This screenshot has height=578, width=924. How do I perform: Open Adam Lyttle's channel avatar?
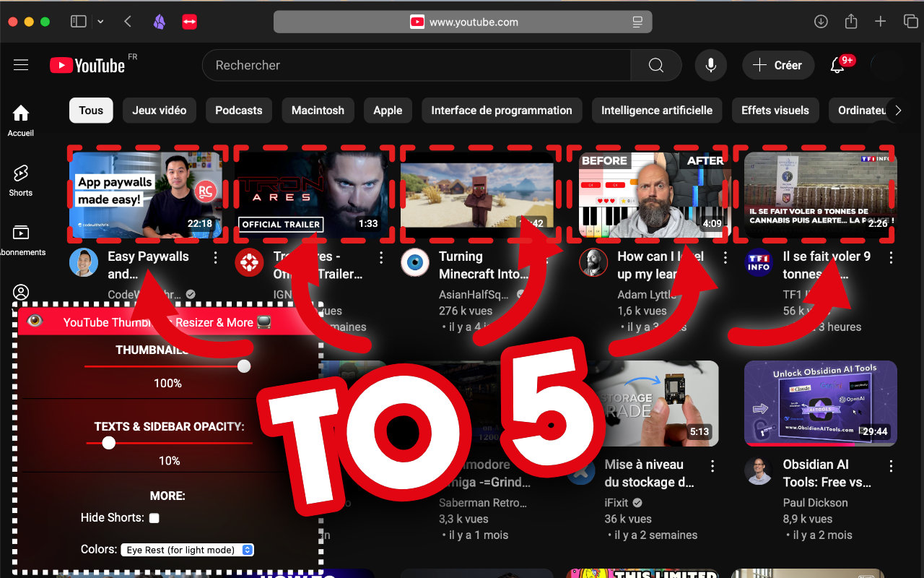(x=593, y=263)
